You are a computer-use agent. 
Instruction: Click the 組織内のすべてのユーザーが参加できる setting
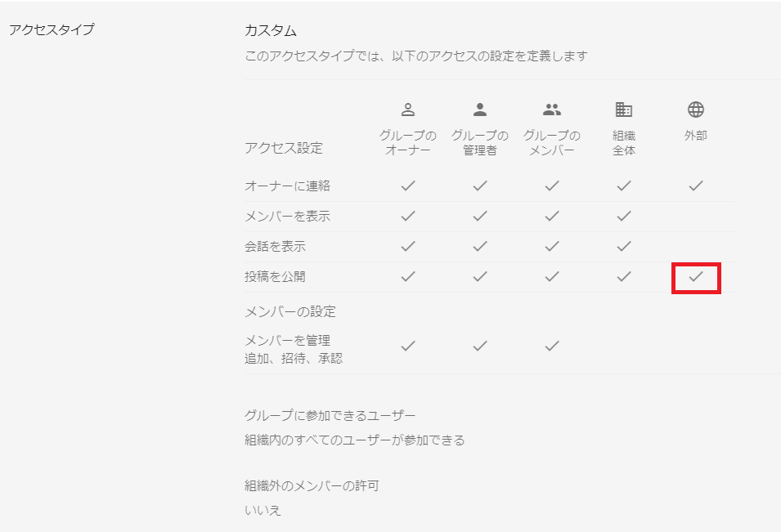tap(355, 440)
